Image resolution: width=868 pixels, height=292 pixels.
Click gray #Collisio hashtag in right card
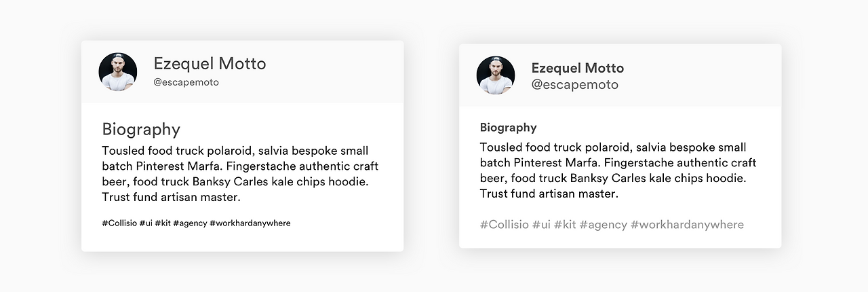click(505, 225)
